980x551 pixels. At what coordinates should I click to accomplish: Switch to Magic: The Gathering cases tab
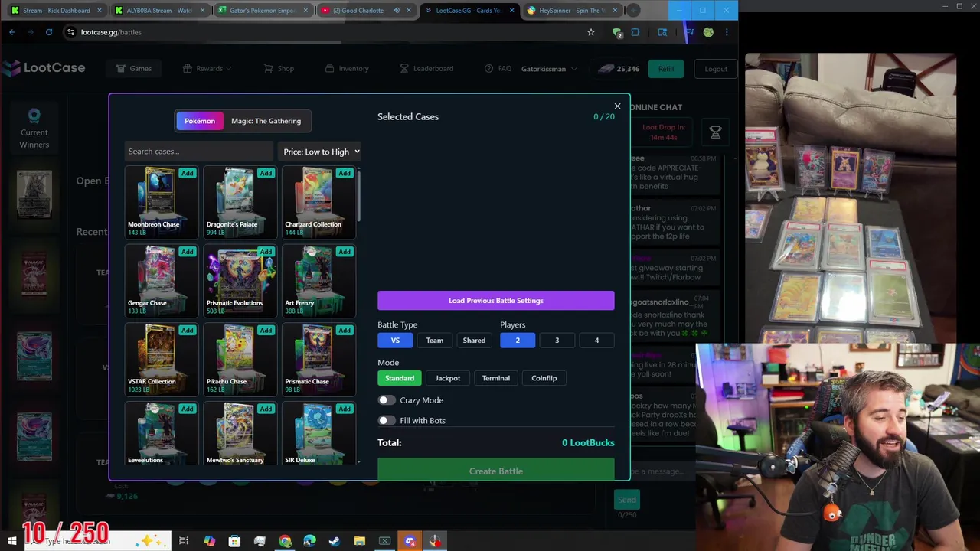[266, 121]
